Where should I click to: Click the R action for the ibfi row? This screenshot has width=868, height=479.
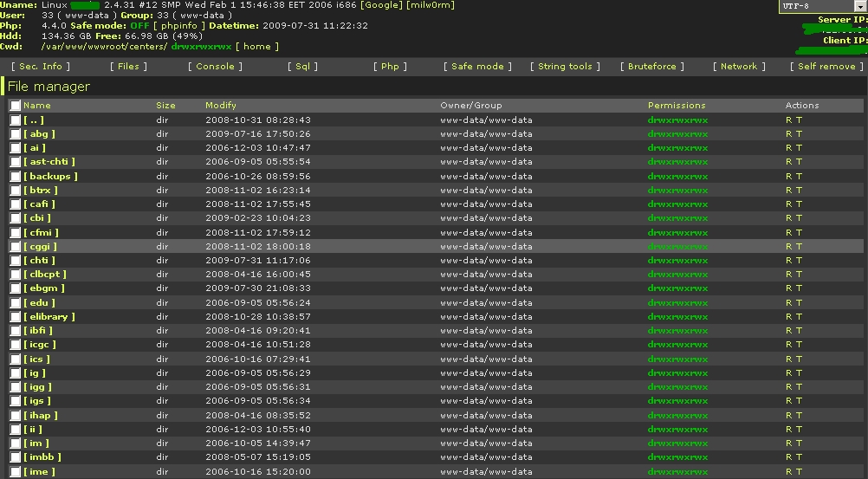point(788,331)
